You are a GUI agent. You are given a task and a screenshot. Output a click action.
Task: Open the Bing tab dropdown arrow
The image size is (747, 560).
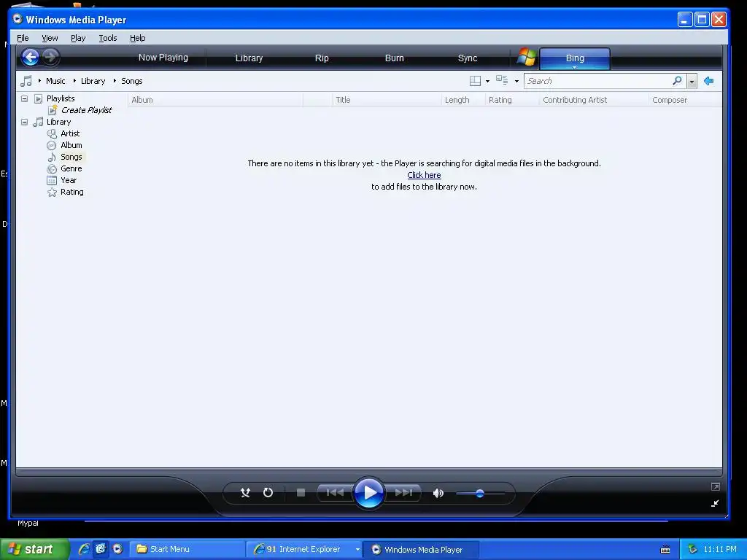click(575, 67)
